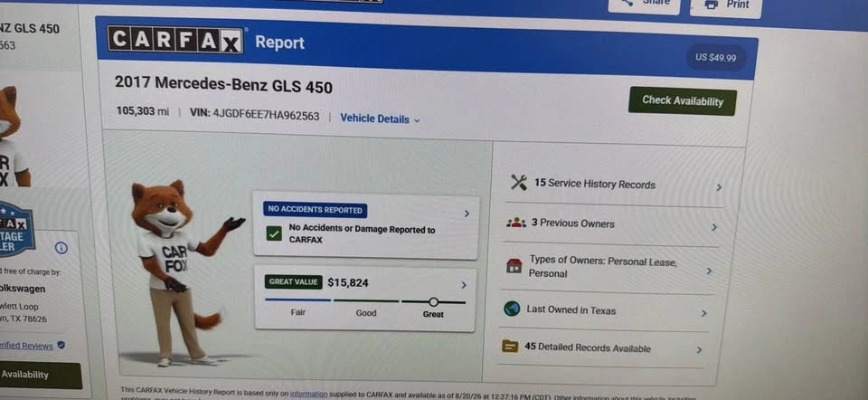Click the sidebar Availability button
The image size is (868, 400).
point(39,375)
